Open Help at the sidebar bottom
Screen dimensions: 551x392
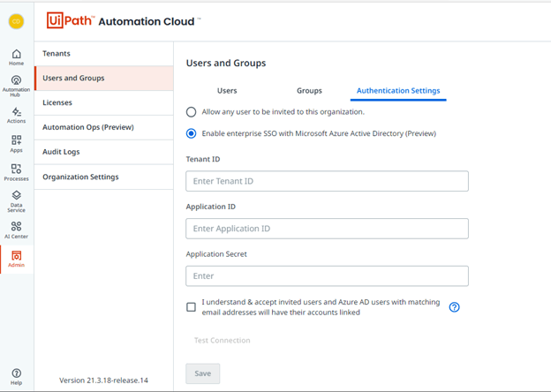[16, 377]
